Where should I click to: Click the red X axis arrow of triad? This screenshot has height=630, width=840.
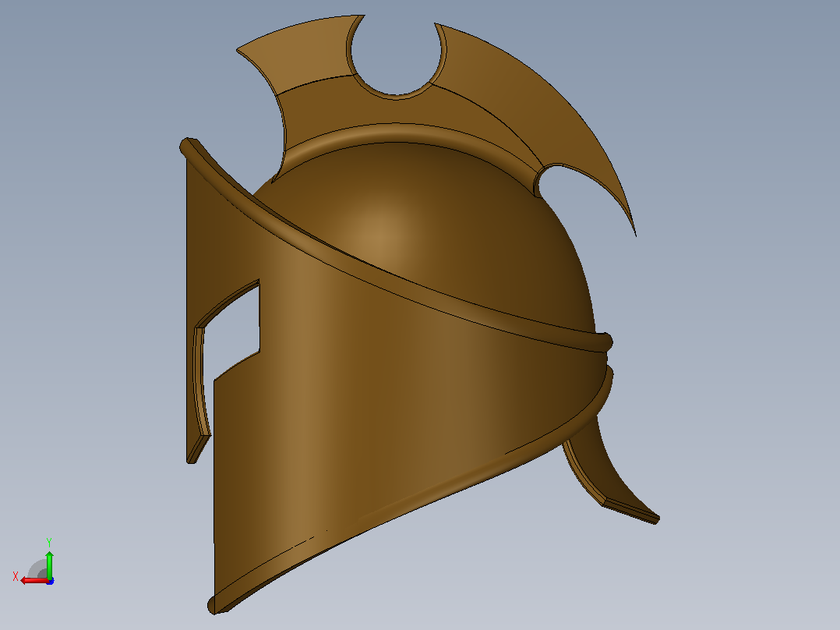pyautogui.click(x=34, y=581)
